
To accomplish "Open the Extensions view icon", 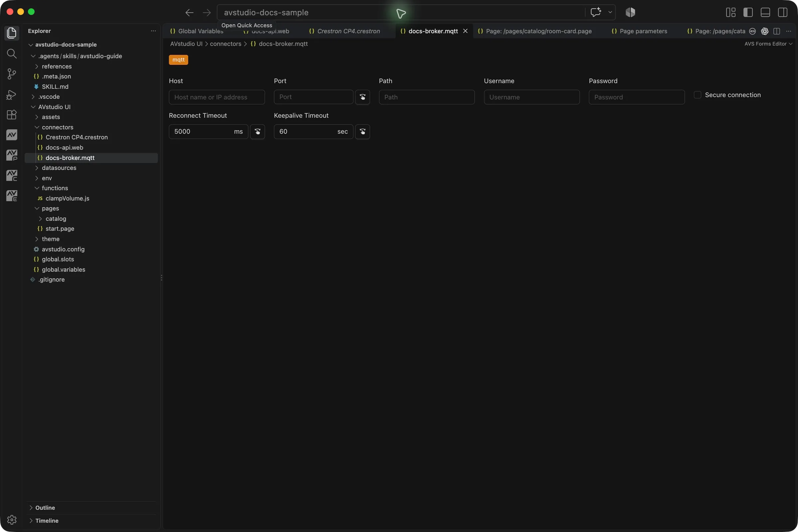I will pos(12,115).
